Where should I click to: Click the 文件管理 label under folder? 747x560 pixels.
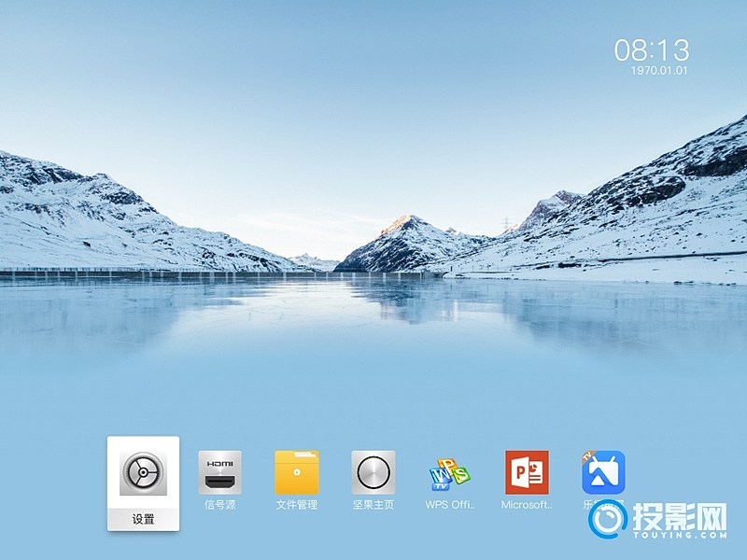click(297, 505)
